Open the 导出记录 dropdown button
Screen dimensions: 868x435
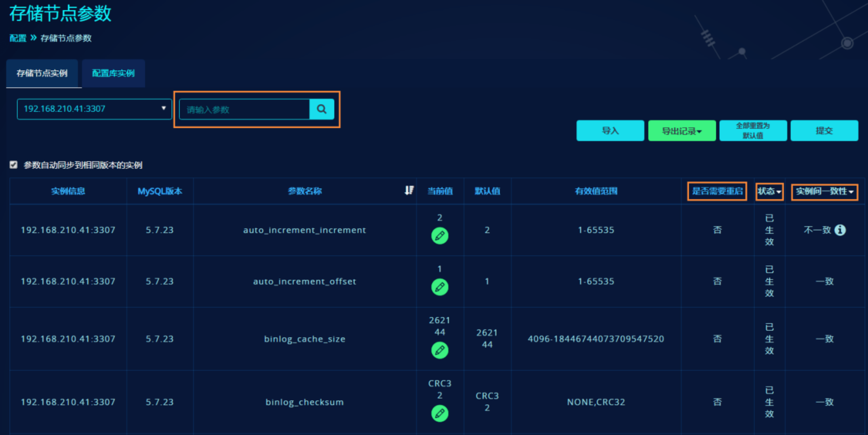click(x=682, y=131)
